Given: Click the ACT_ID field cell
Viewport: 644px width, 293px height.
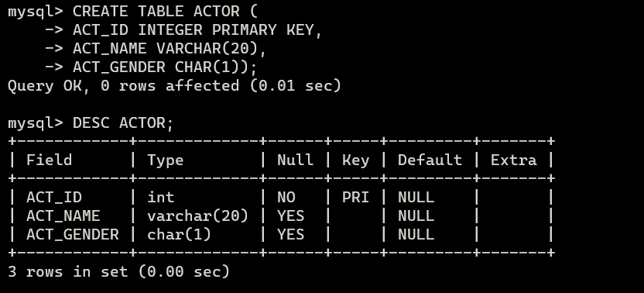Looking at the screenshot, I should coord(54,198).
